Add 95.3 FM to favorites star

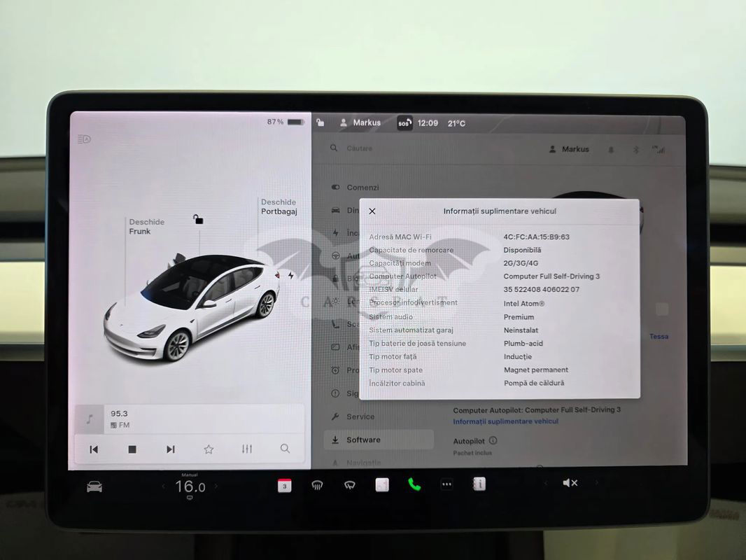[x=209, y=449]
